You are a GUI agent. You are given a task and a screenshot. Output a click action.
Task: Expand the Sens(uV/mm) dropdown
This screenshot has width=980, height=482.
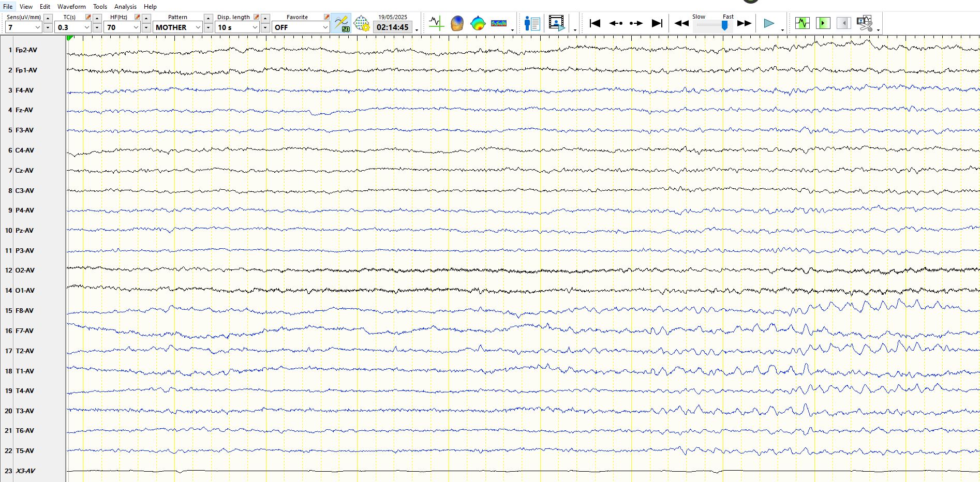click(37, 27)
